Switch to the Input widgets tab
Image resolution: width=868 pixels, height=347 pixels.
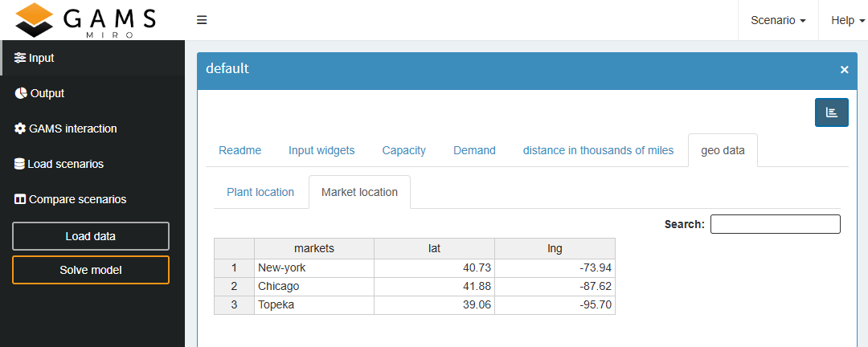[x=321, y=150]
